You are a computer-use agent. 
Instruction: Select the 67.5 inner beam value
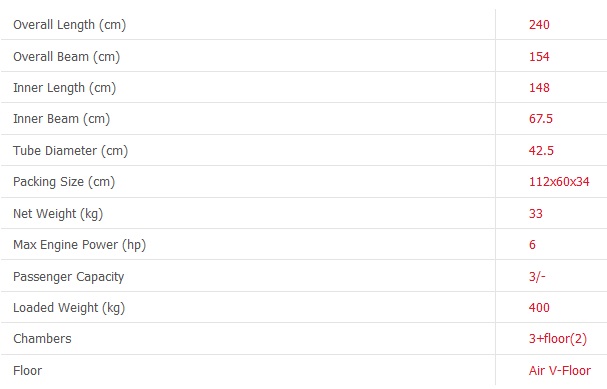pos(541,119)
